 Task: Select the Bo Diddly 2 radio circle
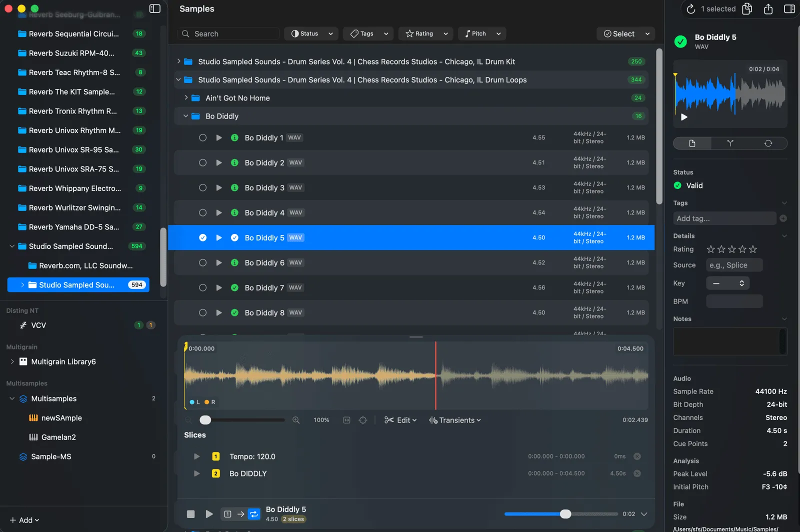[x=202, y=162]
